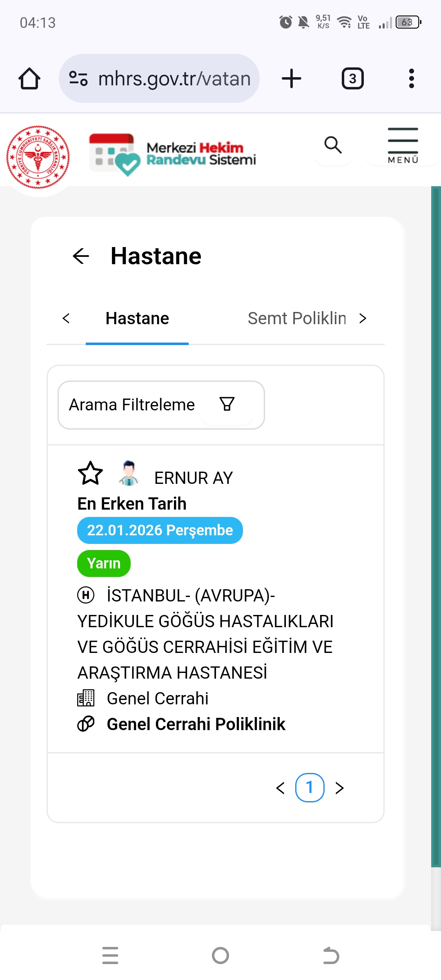Open the browser three-dot overflow menu
Screen dimensions: 441x980
pos(411,78)
